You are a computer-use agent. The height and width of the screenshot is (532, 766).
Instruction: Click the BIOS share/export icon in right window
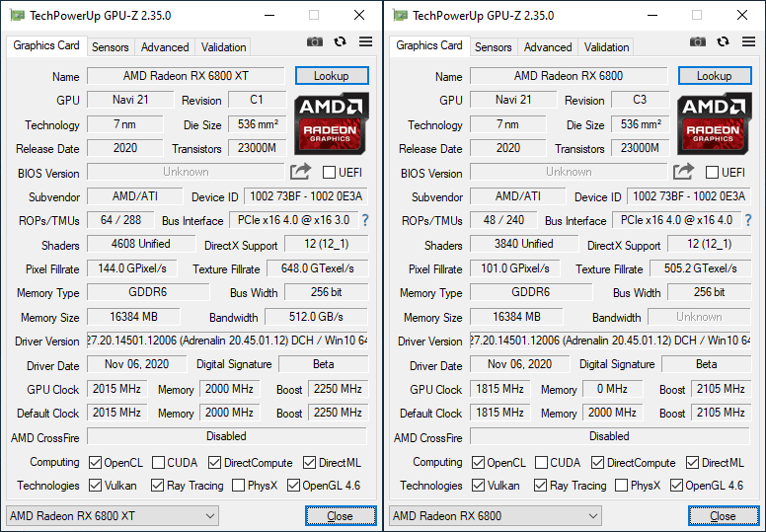(683, 172)
